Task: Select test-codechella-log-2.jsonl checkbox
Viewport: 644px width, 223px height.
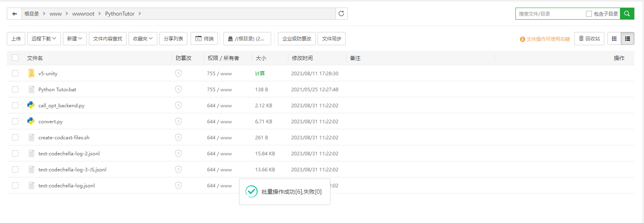Action: point(15,153)
